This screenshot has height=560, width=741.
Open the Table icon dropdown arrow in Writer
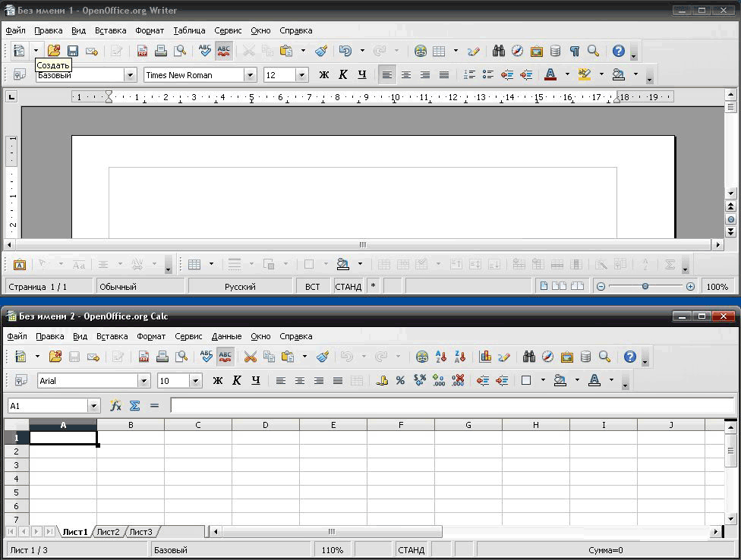(456, 51)
